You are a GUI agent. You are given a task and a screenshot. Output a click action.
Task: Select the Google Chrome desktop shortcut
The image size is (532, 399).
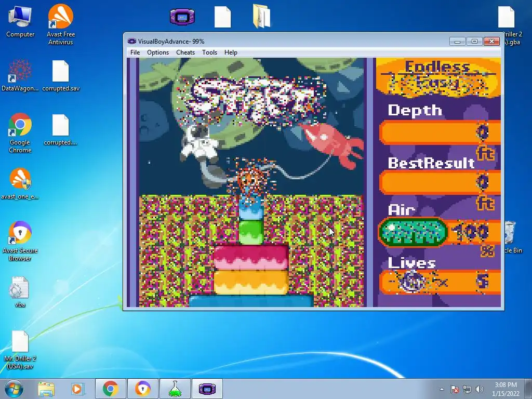click(x=20, y=133)
